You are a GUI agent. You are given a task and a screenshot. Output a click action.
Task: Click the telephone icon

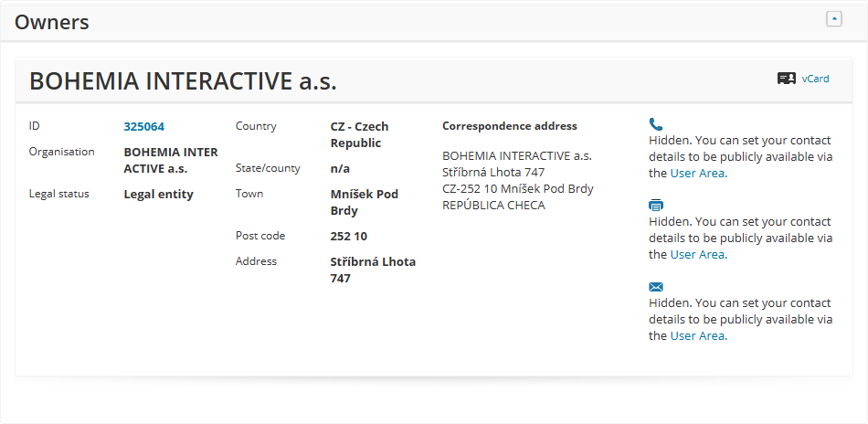pos(655,124)
